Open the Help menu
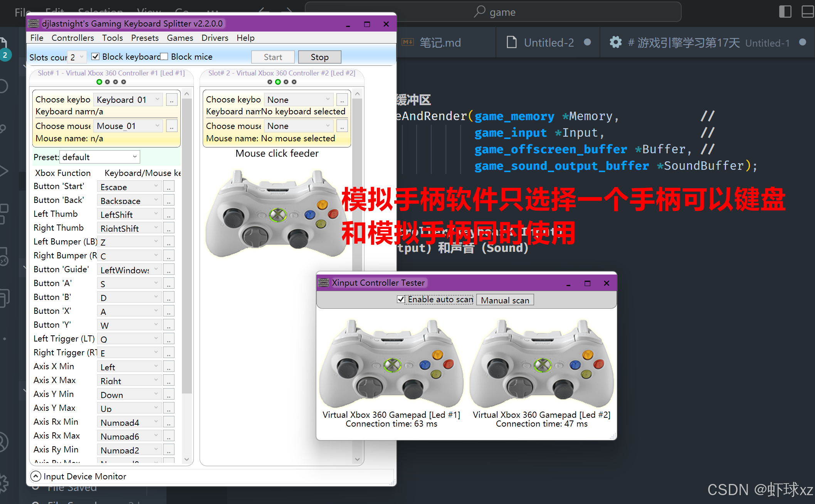 [x=245, y=38]
